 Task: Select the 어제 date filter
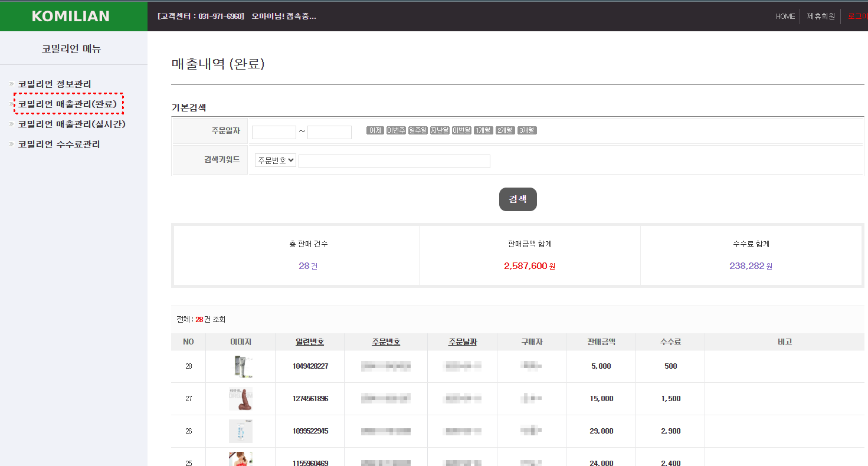click(x=375, y=130)
